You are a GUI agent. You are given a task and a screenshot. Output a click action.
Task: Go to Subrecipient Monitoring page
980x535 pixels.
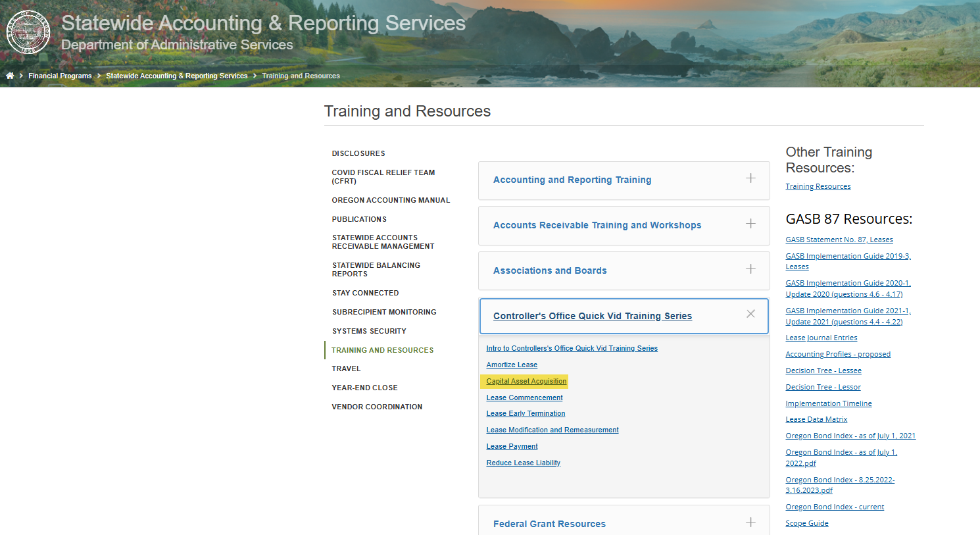(384, 312)
